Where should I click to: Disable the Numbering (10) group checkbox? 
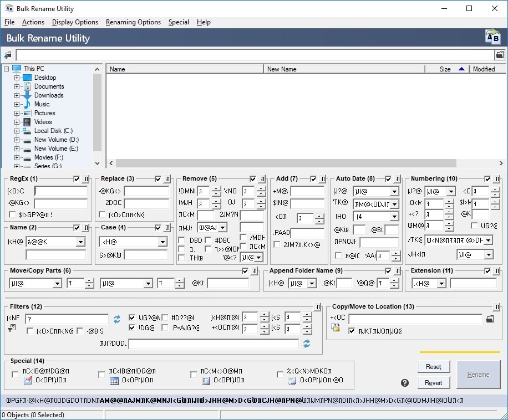[x=487, y=179]
